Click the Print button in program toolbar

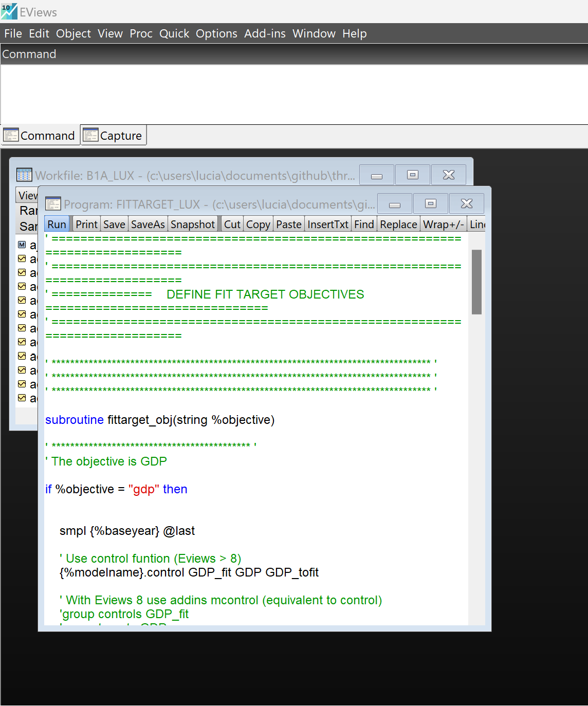click(86, 225)
